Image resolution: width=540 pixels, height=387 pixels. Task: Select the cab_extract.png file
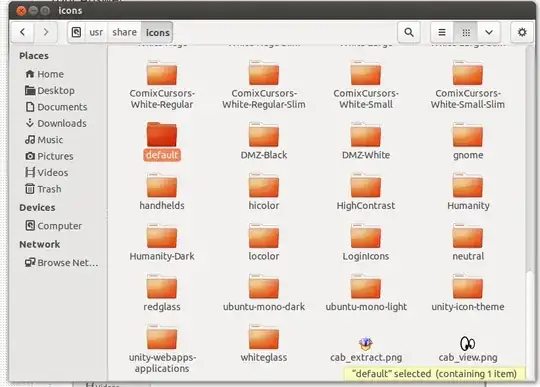pyautogui.click(x=366, y=349)
